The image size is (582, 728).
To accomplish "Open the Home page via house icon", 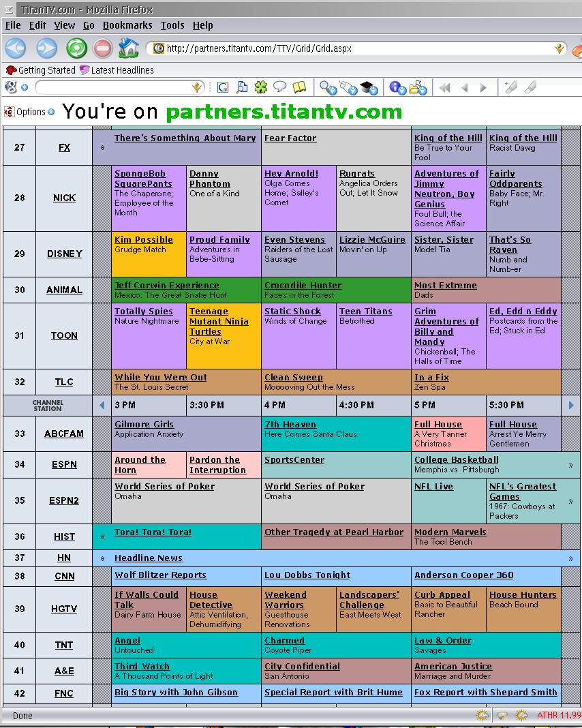I will click(x=129, y=48).
